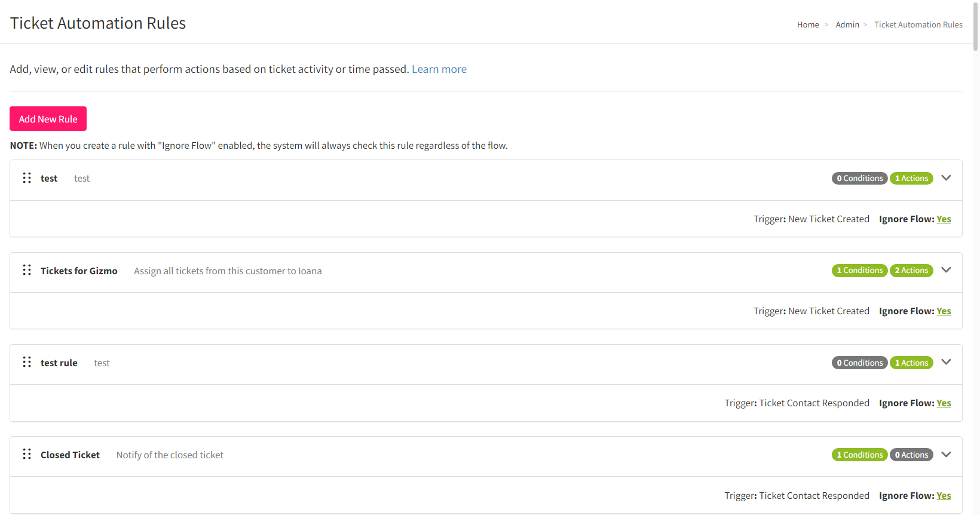
Task: Toggle Ignore Flow Yes on 'test rule'
Action: tap(944, 403)
